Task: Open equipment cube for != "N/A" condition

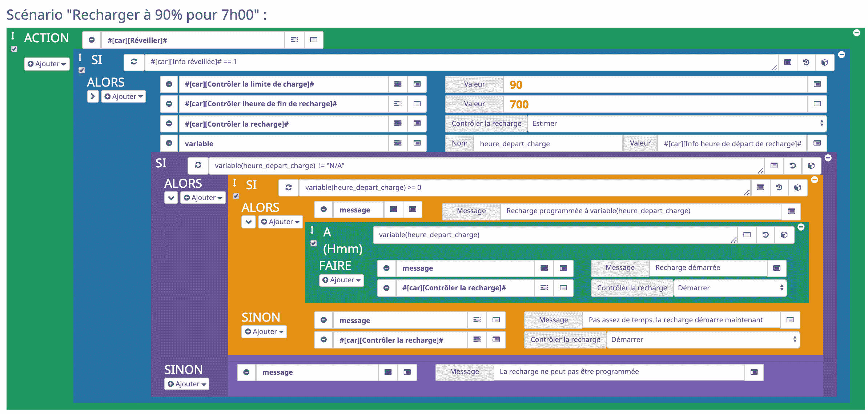Action: 811,166
